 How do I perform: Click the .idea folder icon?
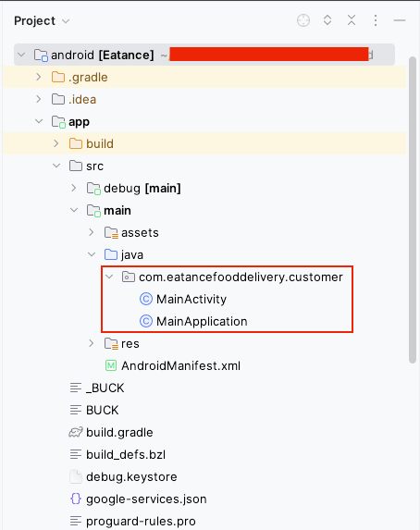click(x=58, y=99)
